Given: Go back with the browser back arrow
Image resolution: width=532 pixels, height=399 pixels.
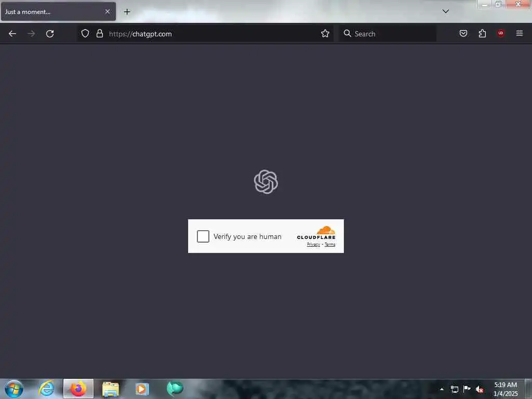Looking at the screenshot, I should coord(12,34).
